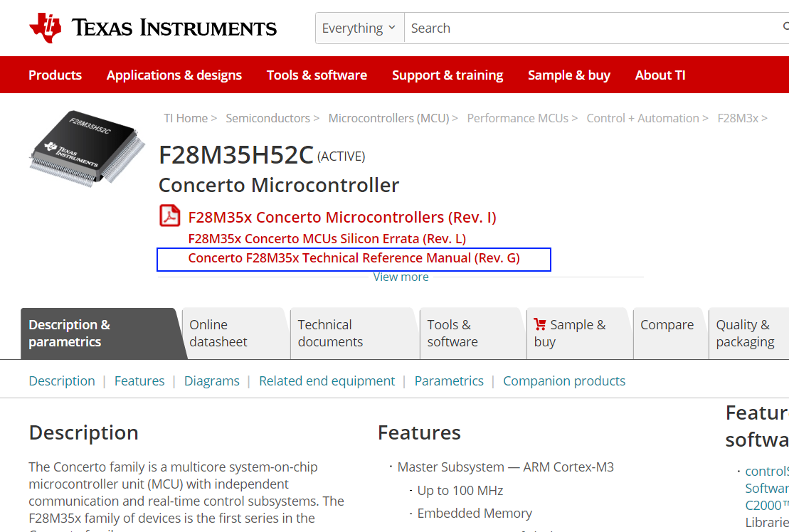Open the Support & training menu
This screenshot has width=789, height=532.
pyautogui.click(x=448, y=75)
